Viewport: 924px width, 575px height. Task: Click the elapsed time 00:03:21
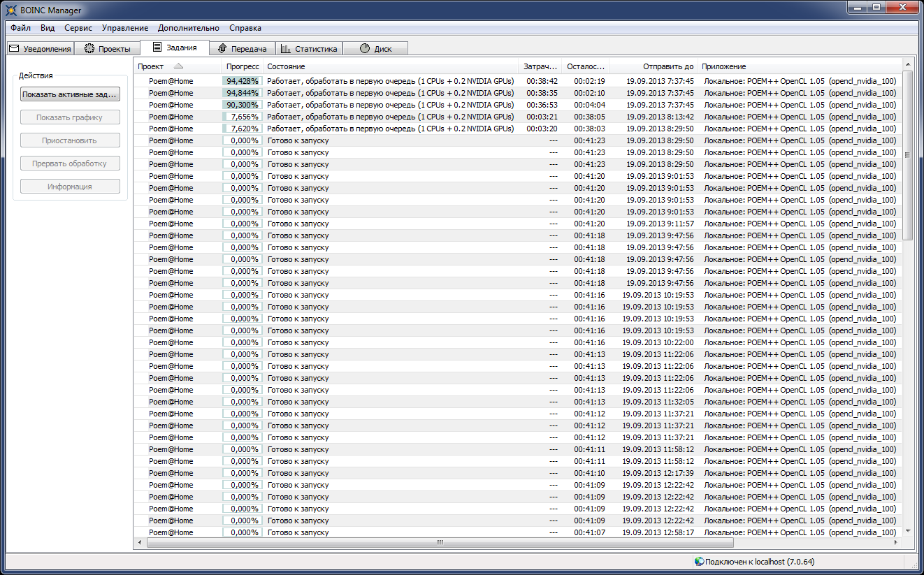[542, 117]
